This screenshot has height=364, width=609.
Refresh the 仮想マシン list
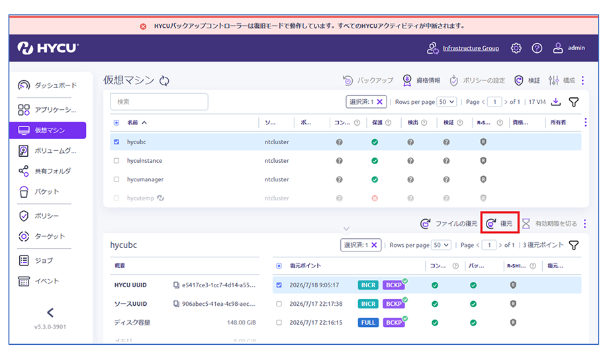coord(164,81)
